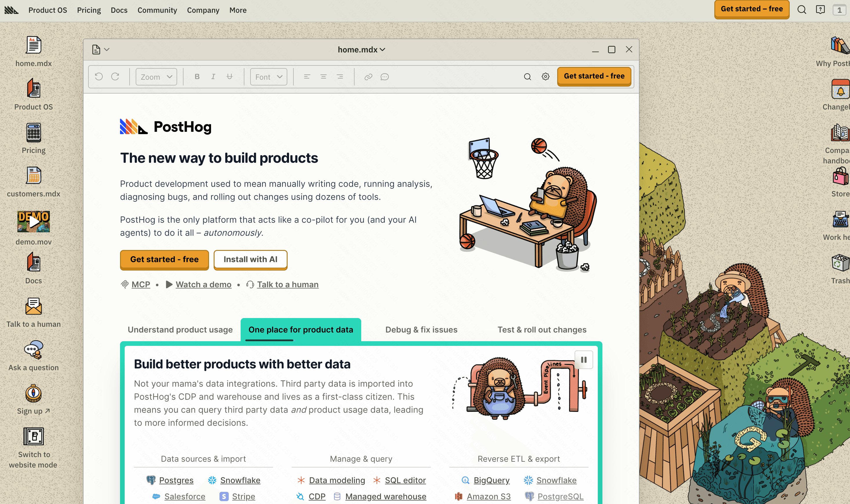Click the search icon in editor toolbar
Viewport: 850px width, 504px height.
527,77
